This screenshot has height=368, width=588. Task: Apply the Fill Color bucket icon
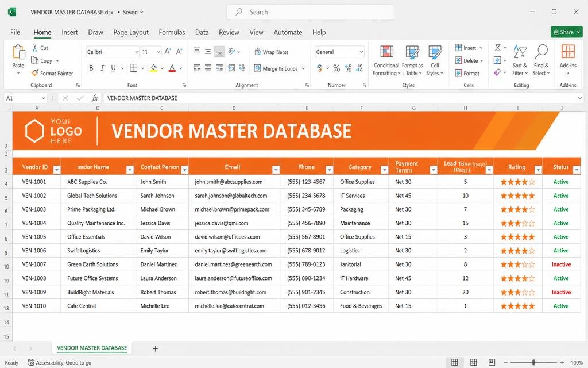click(x=154, y=68)
